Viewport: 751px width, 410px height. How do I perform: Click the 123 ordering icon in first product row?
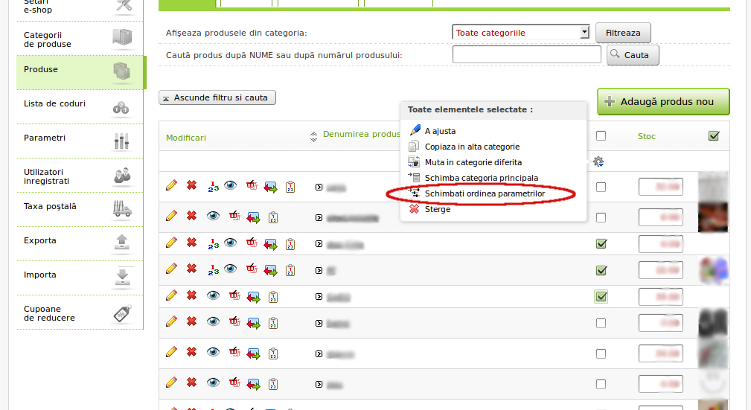point(213,187)
